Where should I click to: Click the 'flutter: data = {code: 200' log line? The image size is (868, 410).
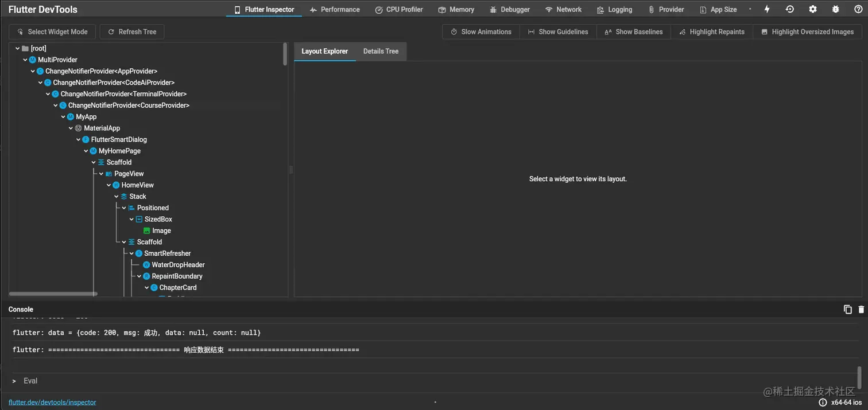[x=137, y=333]
